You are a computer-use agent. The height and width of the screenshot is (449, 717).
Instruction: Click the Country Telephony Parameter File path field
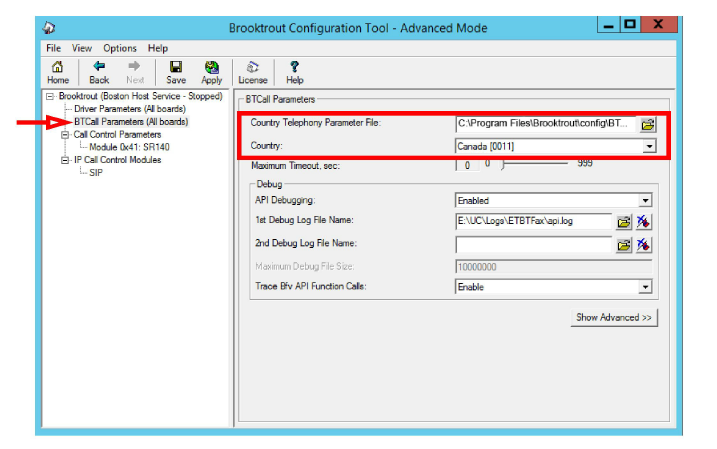(546, 123)
